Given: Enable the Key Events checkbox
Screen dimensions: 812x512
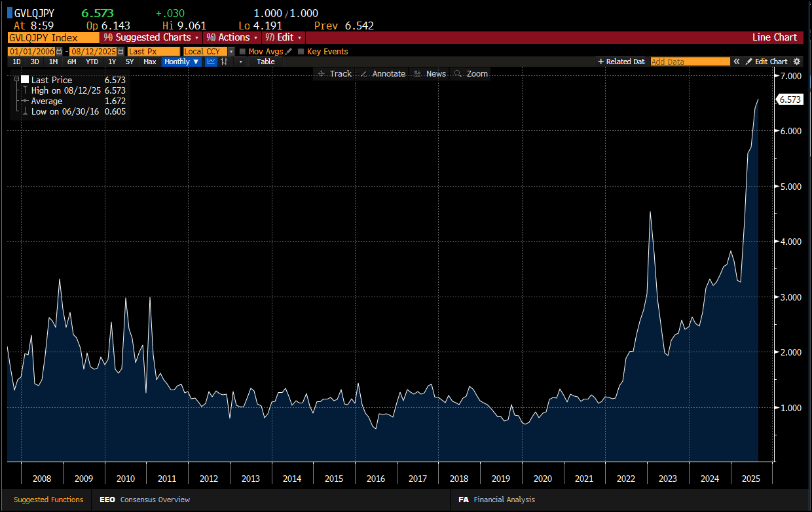Looking at the screenshot, I should pyautogui.click(x=301, y=51).
